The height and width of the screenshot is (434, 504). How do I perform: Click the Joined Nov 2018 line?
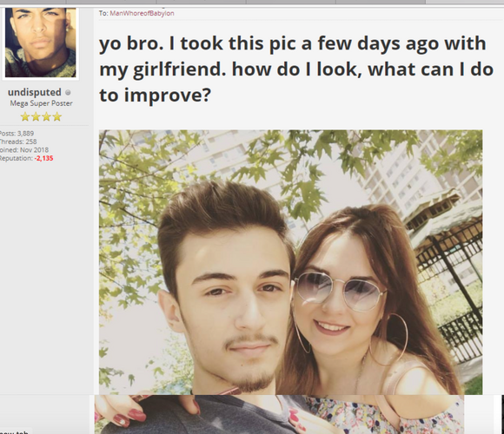coord(24,150)
